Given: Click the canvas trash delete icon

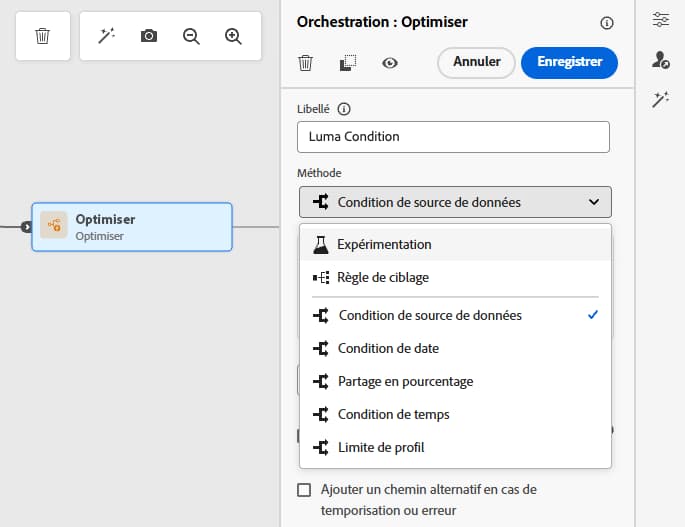Looking at the screenshot, I should [x=42, y=36].
